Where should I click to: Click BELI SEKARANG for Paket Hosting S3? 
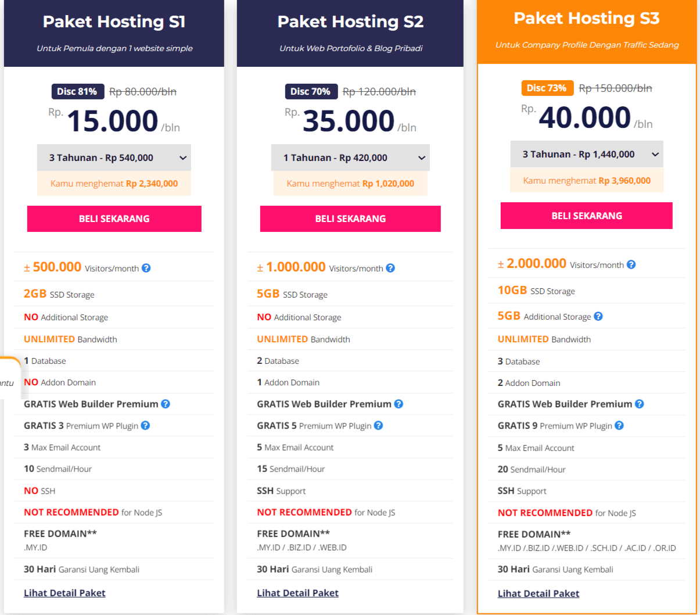[x=587, y=216]
